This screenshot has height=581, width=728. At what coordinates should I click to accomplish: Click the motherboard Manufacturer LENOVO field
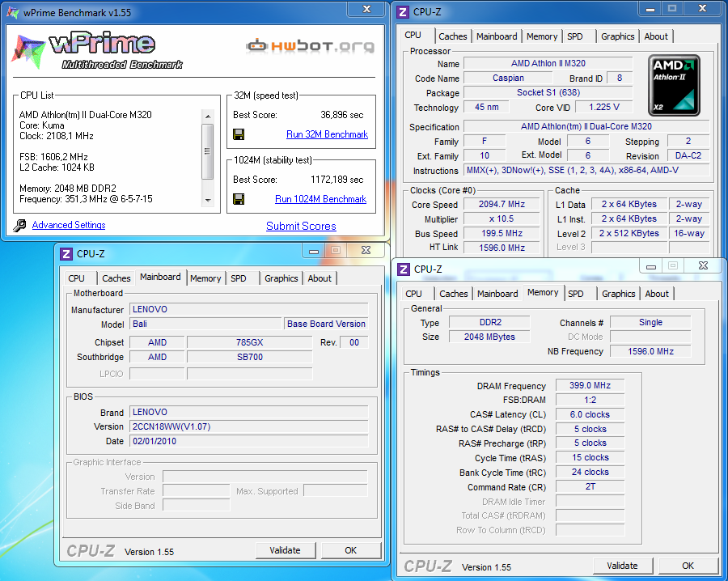[x=249, y=309]
